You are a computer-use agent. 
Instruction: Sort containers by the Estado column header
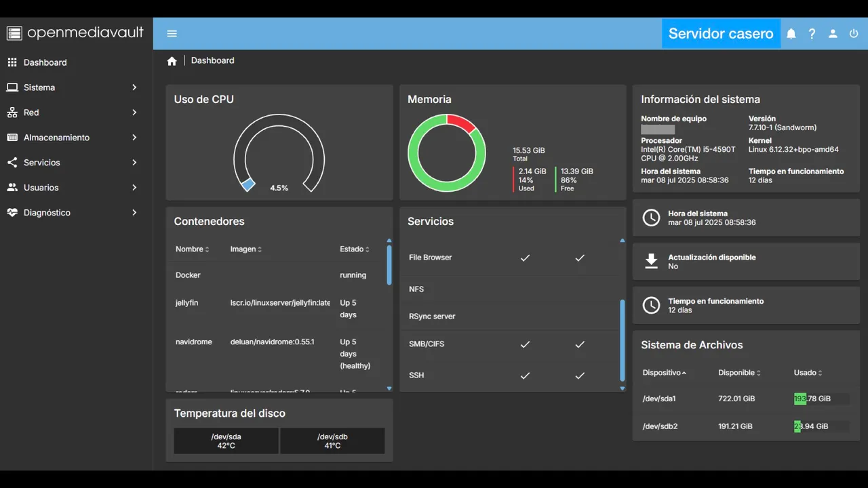[x=355, y=249]
